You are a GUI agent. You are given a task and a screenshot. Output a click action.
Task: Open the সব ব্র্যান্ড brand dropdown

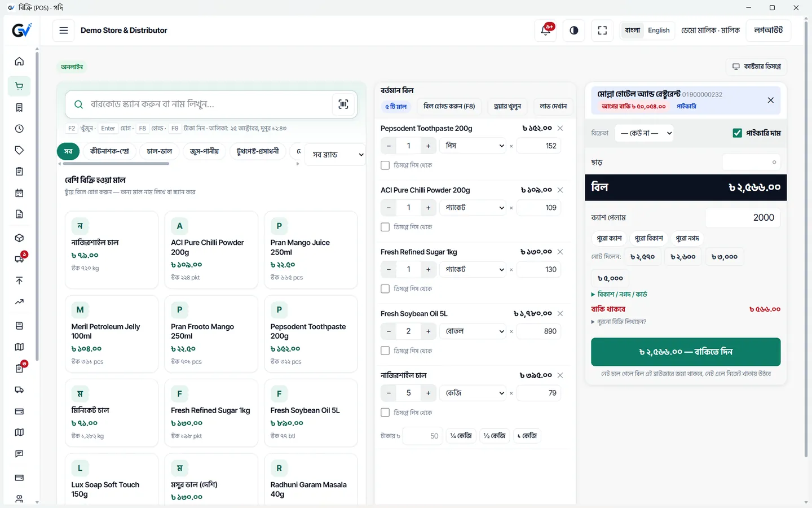335,155
